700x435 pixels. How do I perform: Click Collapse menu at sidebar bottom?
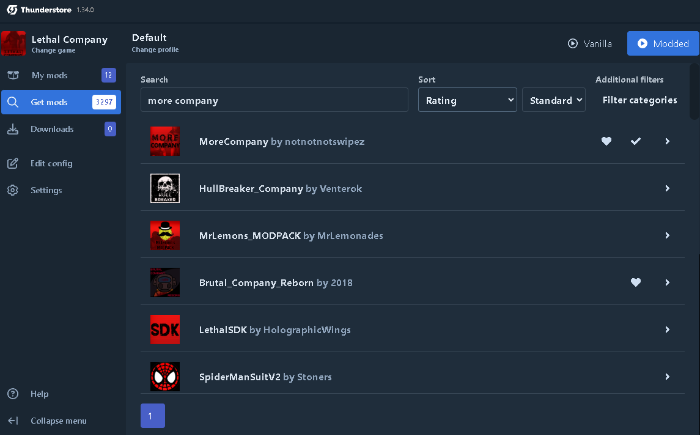click(61, 420)
